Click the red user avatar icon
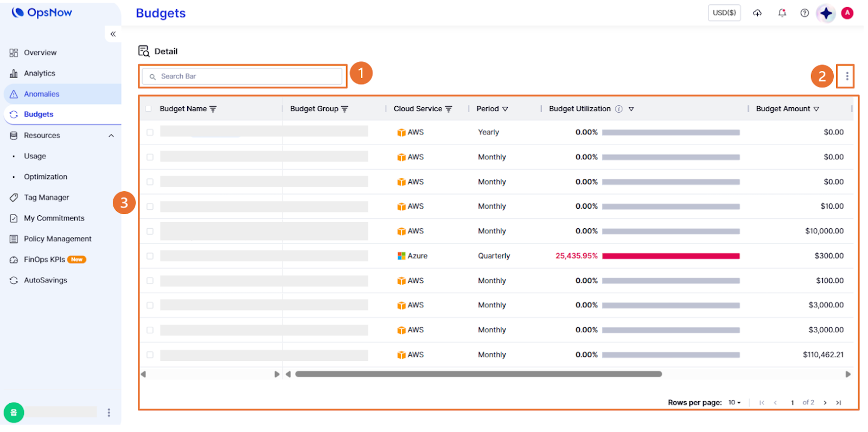868x432 pixels. coord(847,13)
